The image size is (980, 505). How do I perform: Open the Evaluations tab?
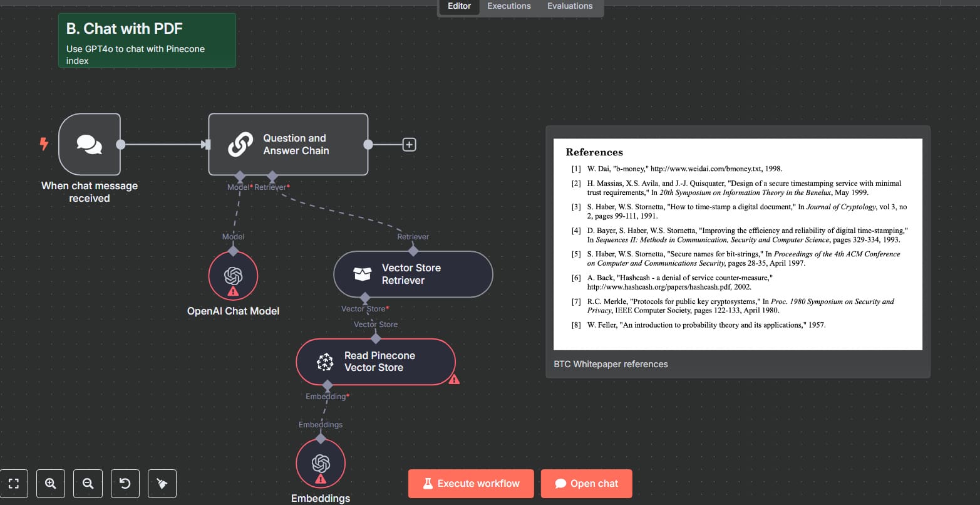coord(569,6)
